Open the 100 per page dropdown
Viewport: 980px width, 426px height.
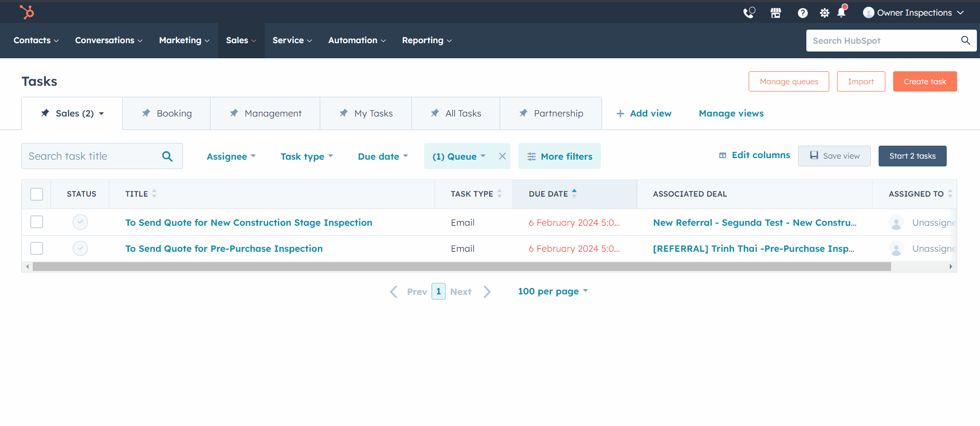pyautogui.click(x=552, y=291)
